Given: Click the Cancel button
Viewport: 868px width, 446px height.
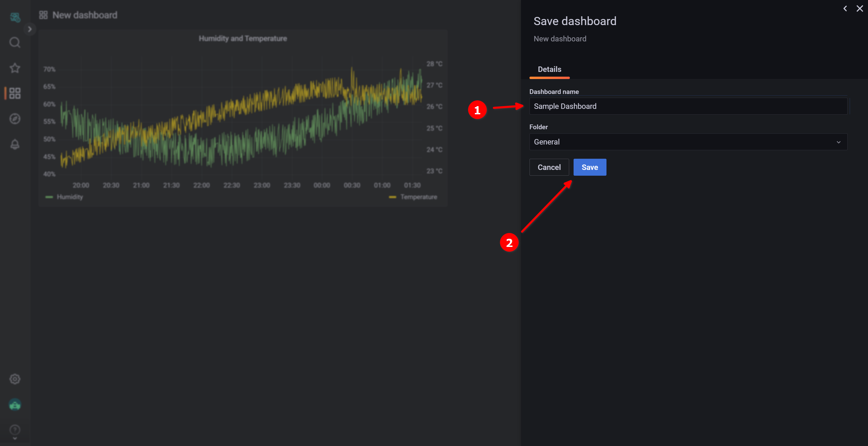Looking at the screenshot, I should pyautogui.click(x=549, y=167).
